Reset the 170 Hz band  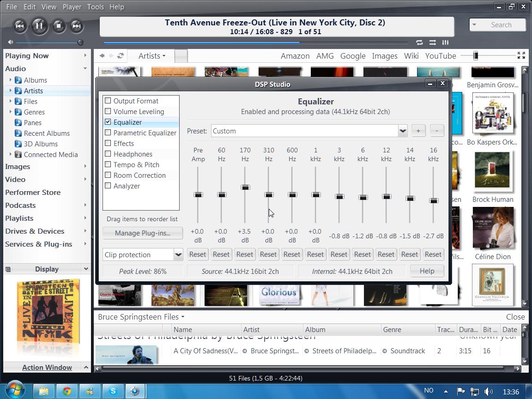pos(244,254)
